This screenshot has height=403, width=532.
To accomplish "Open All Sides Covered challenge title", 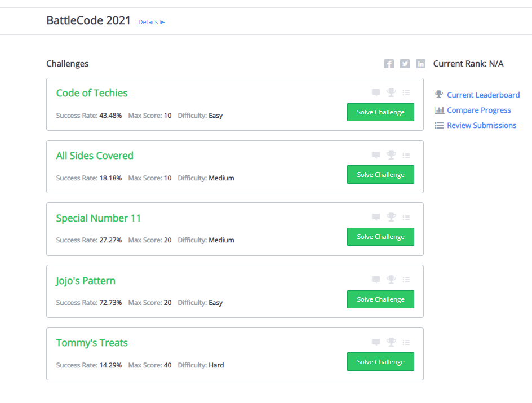I will tap(95, 156).
